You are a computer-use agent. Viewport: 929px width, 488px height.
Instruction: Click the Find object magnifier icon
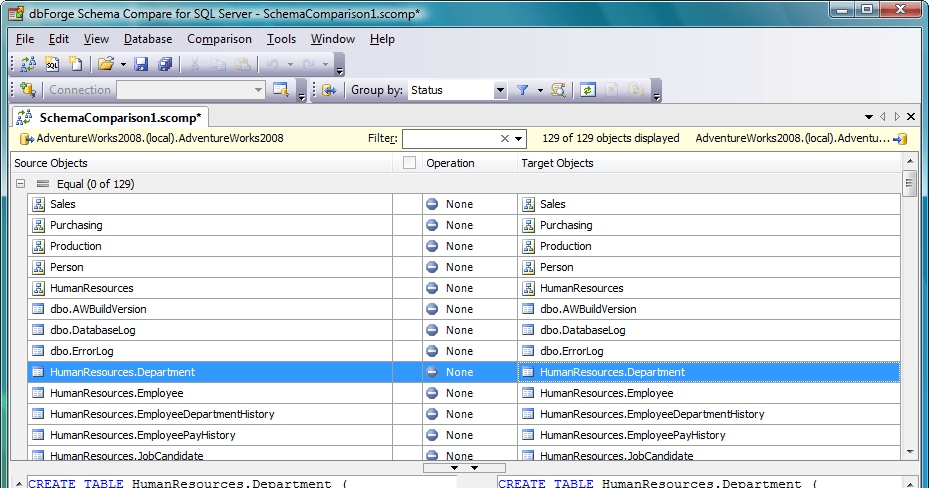click(558, 90)
